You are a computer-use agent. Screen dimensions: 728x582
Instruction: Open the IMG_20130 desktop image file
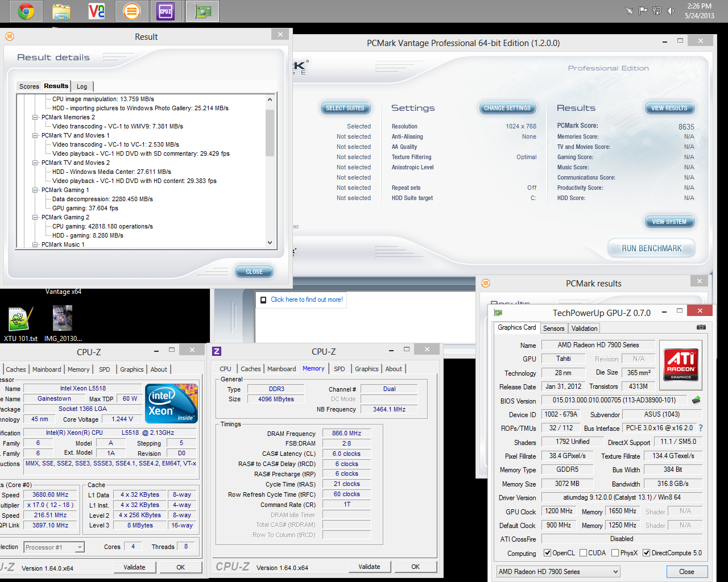pos(63,324)
